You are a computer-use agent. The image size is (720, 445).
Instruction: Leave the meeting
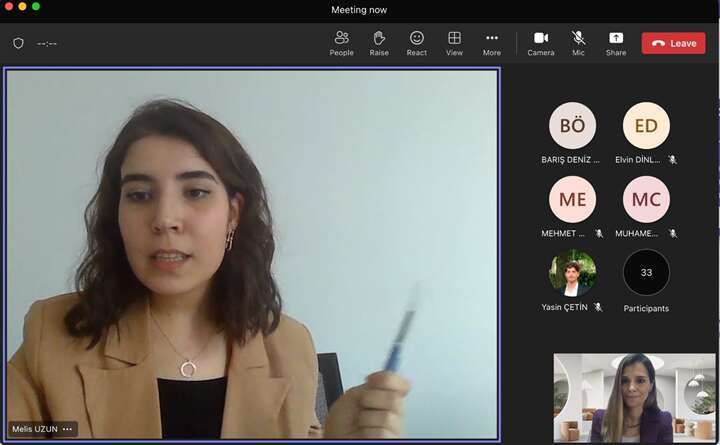tap(673, 43)
